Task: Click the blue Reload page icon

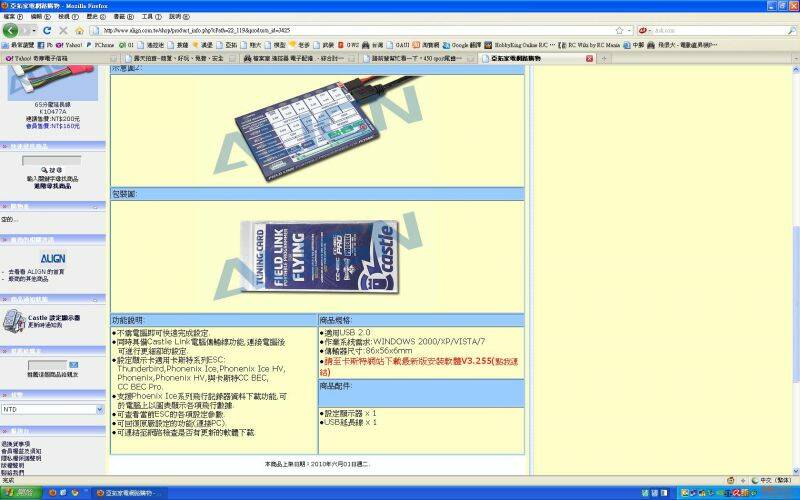Action: tap(47, 31)
